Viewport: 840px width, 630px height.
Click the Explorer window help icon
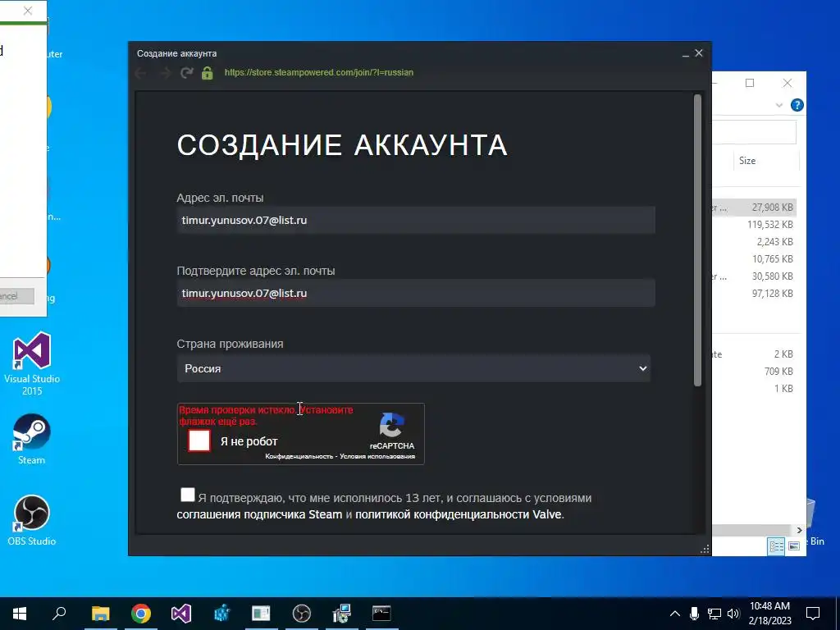coord(797,105)
